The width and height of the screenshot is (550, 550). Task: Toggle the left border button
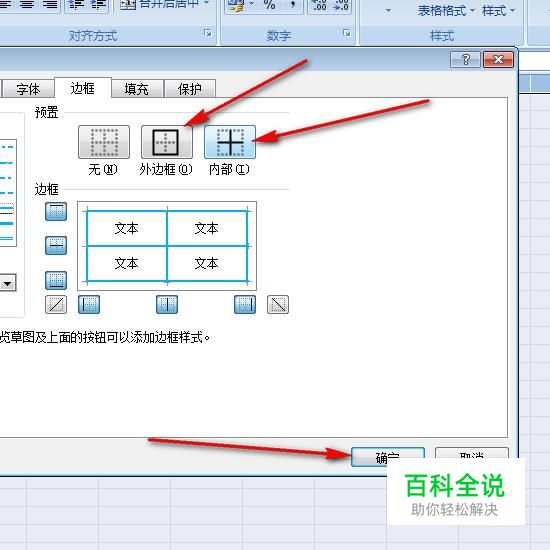pos(89,304)
